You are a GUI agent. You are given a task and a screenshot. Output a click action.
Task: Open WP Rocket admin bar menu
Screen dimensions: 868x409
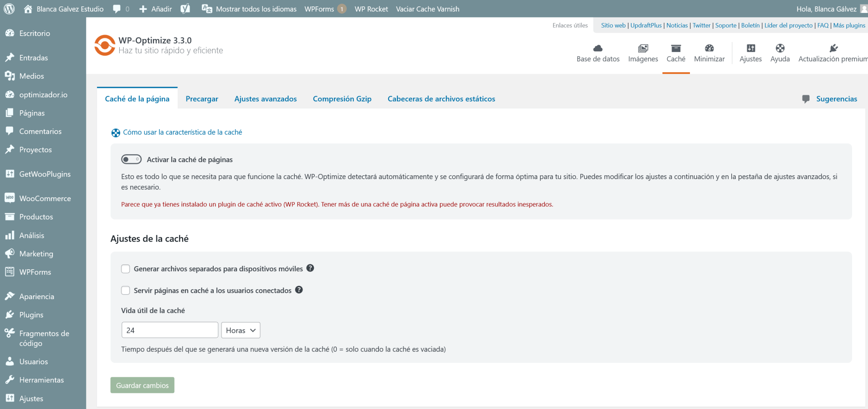coord(371,9)
